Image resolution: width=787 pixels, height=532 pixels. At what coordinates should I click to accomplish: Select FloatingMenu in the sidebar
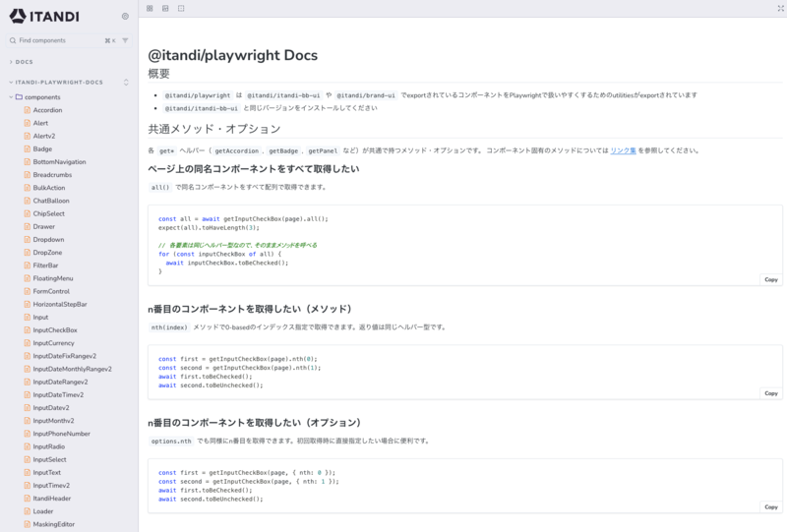click(53, 278)
